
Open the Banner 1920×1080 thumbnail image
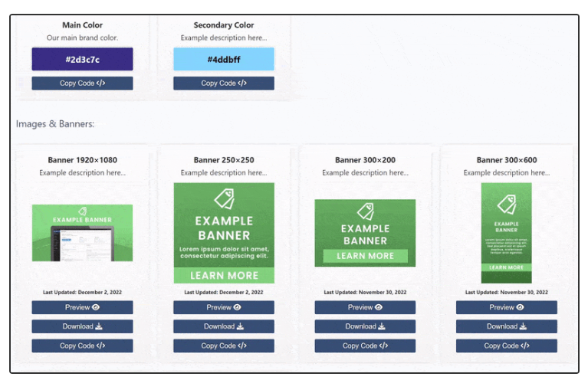(82, 233)
